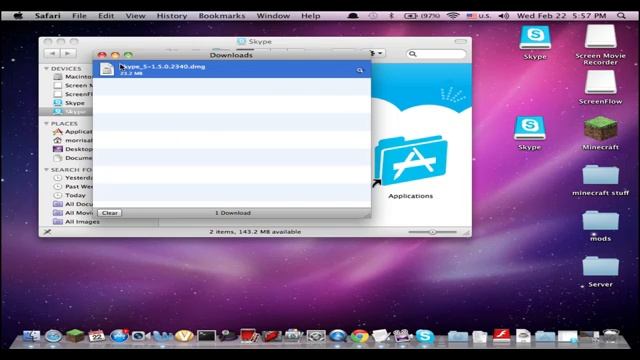Open the History menu
640x360 pixels.
click(172, 16)
